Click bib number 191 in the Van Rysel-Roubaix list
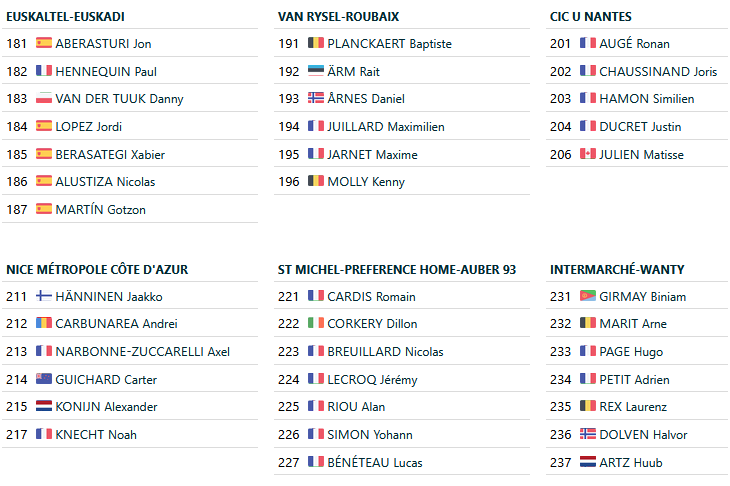This screenshot has width=730, height=486. coord(289,44)
